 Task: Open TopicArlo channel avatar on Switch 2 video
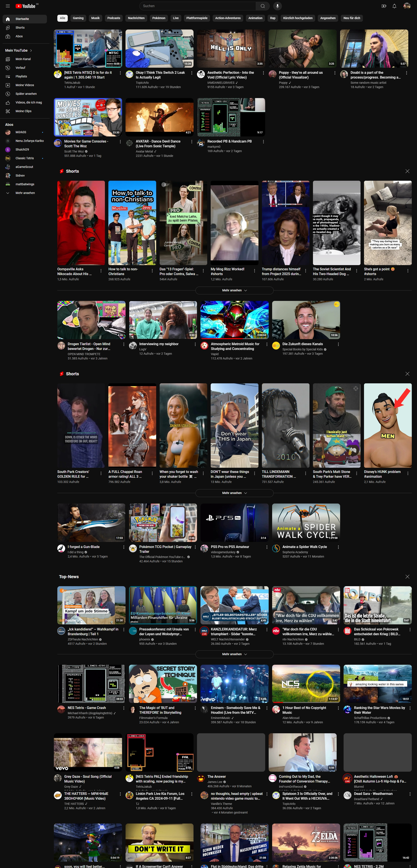129,74
